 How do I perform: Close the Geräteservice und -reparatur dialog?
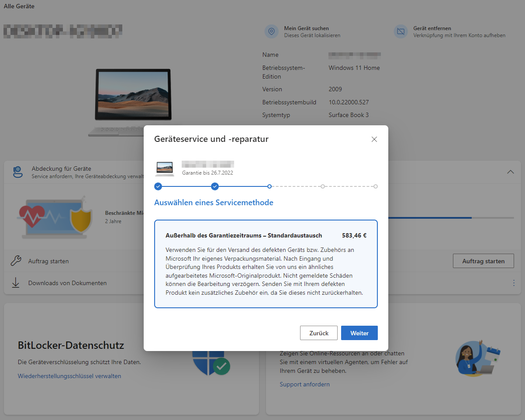tap(374, 139)
